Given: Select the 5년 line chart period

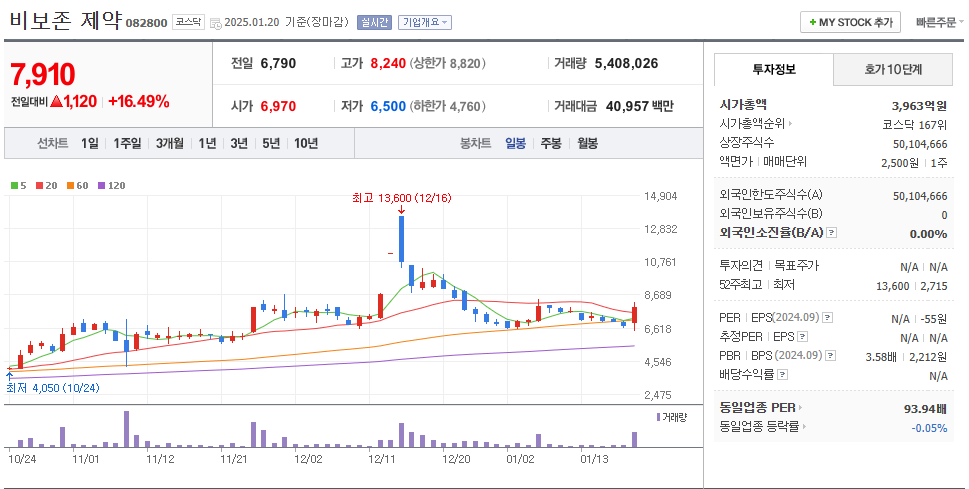Looking at the screenshot, I should (271, 143).
